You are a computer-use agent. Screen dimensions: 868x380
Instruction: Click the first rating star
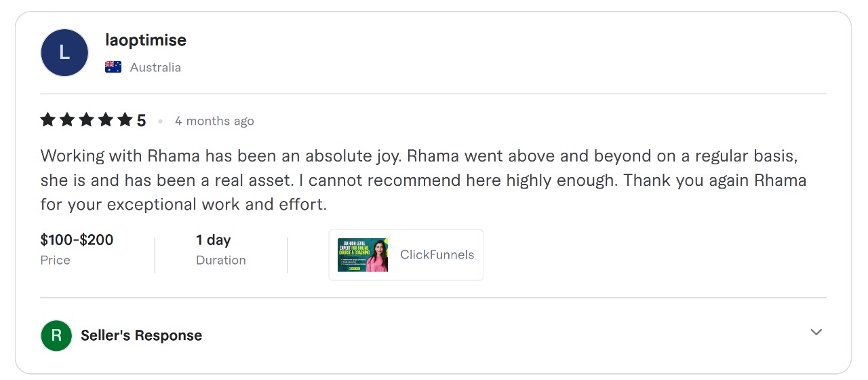click(47, 121)
